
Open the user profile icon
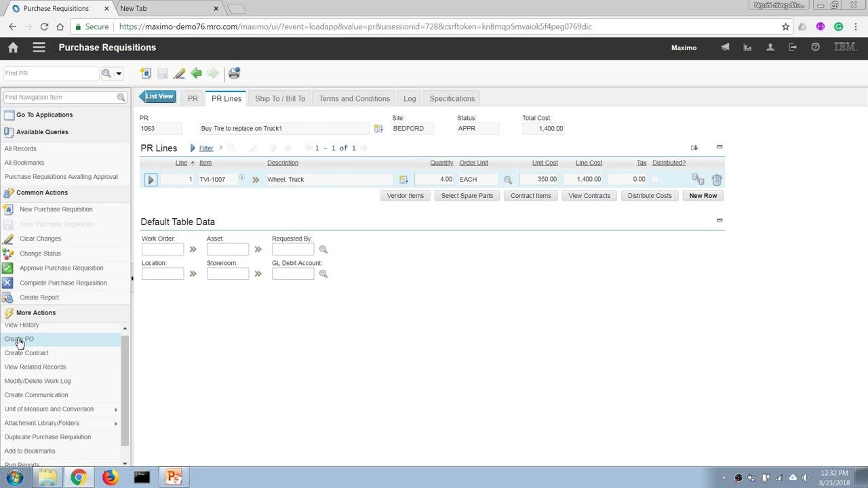coord(770,47)
